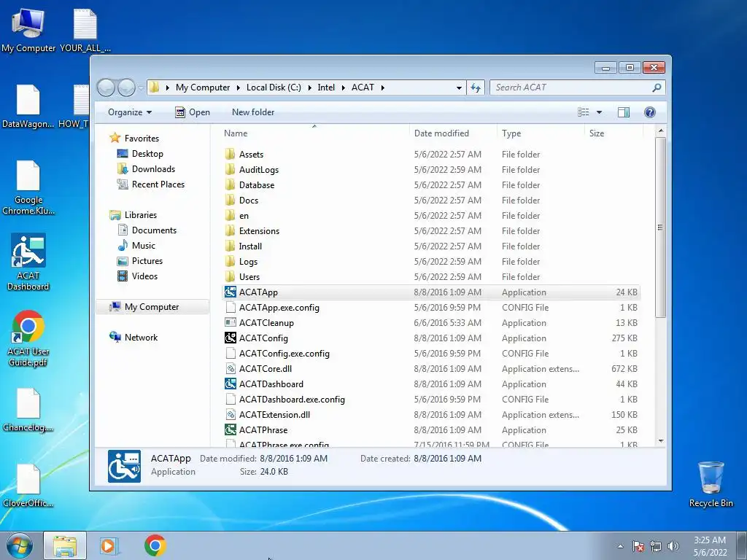Open Chrome from the taskbar
Viewport: 747px width, 560px height.
tap(155, 545)
